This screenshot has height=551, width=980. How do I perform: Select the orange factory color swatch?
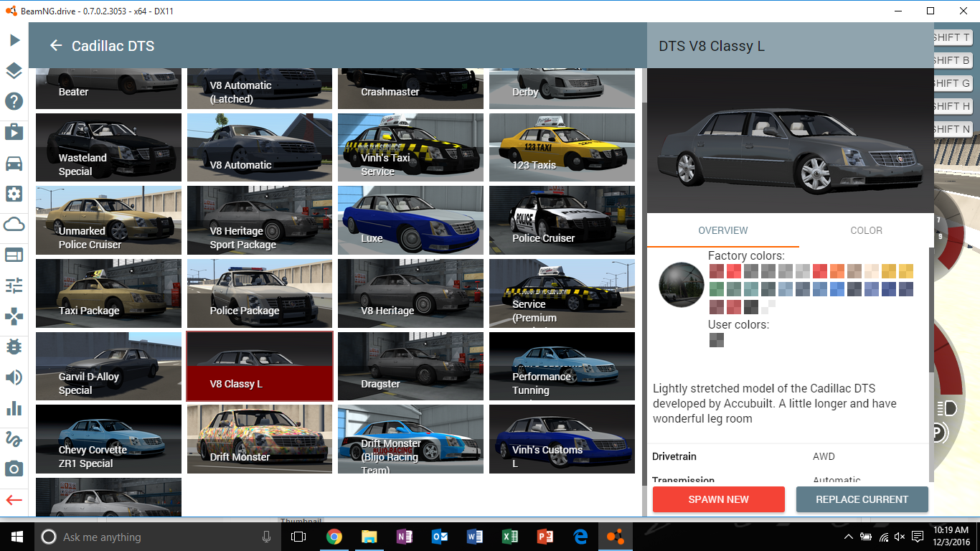tap(837, 271)
